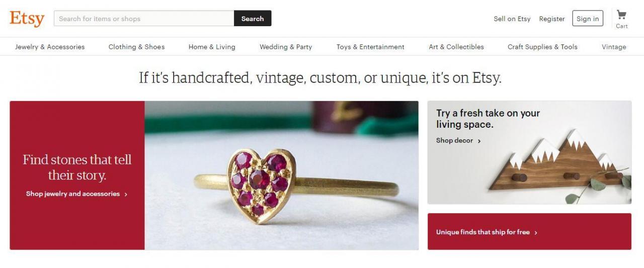
Task: Click arrow beside Shop jewelry and accessories
Action: point(126,194)
